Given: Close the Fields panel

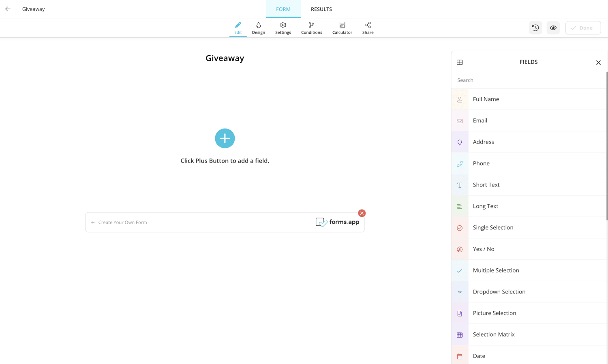Looking at the screenshot, I should coord(598,62).
